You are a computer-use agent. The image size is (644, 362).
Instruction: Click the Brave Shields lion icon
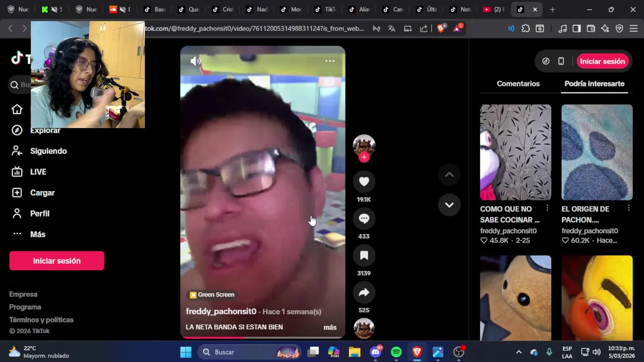pos(441,29)
